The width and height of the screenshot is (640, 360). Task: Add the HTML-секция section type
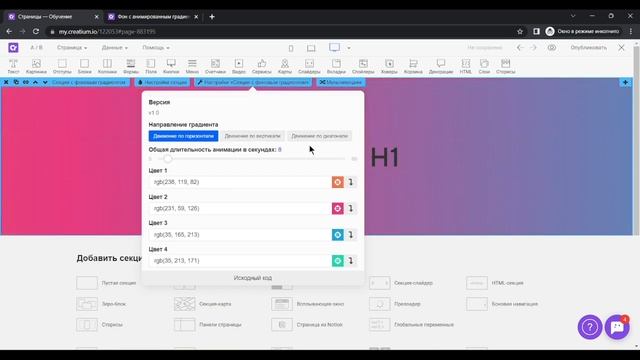click(x=495, y=283)
